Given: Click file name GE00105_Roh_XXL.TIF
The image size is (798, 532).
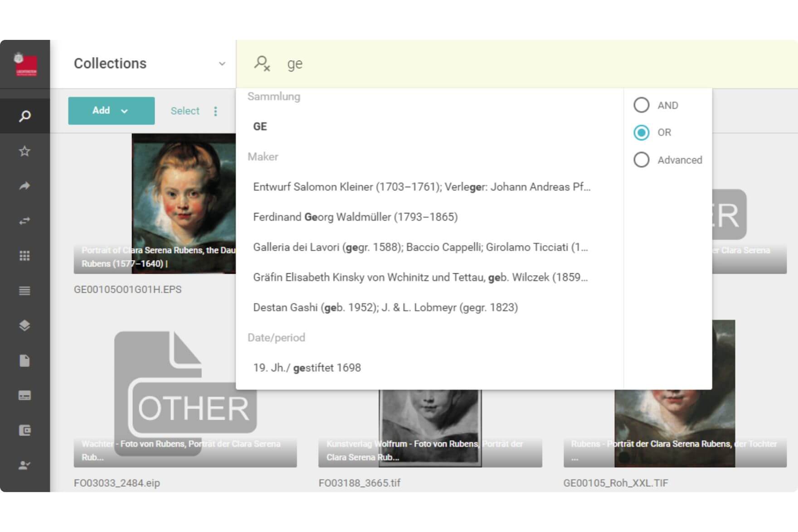Looking at the screenshot, I should point(616,483).
